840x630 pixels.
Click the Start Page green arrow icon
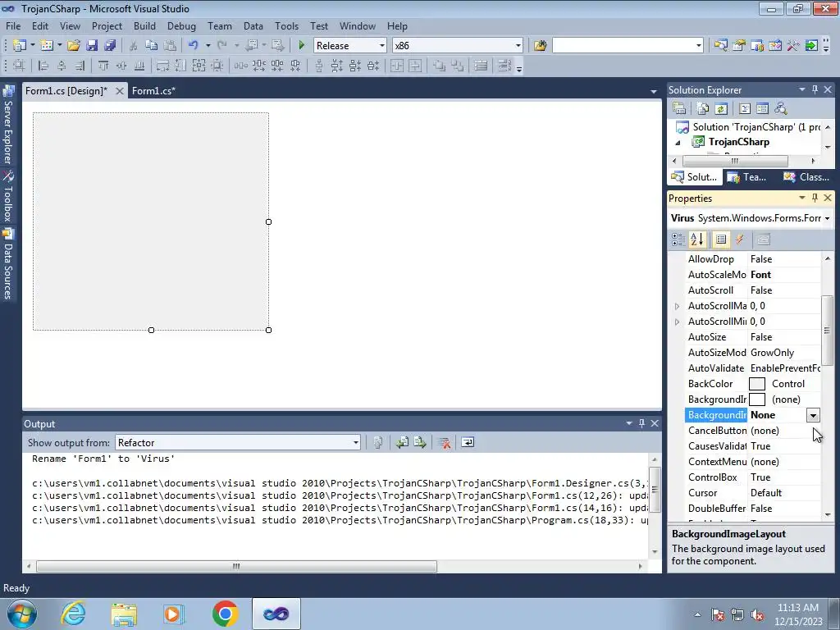[x=811, y=46]
